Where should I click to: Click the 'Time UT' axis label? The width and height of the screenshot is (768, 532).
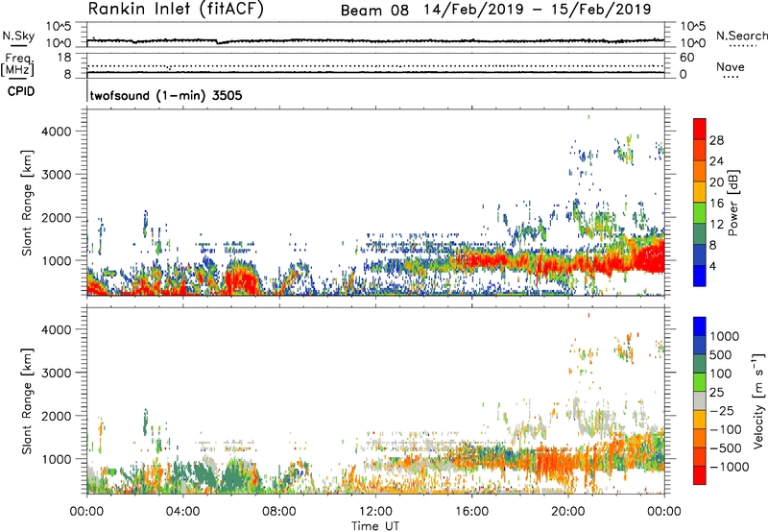[375, 526]
